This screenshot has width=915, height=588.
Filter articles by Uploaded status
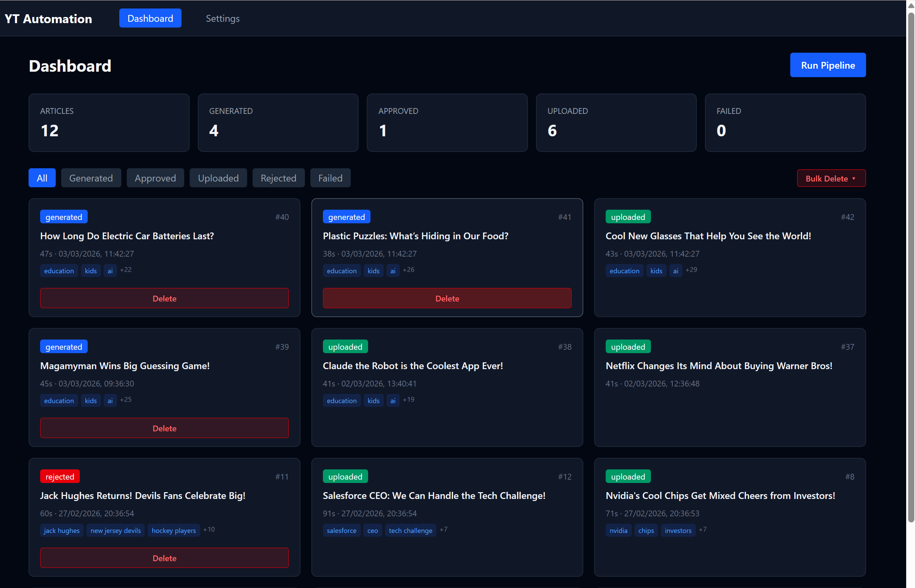218,178
